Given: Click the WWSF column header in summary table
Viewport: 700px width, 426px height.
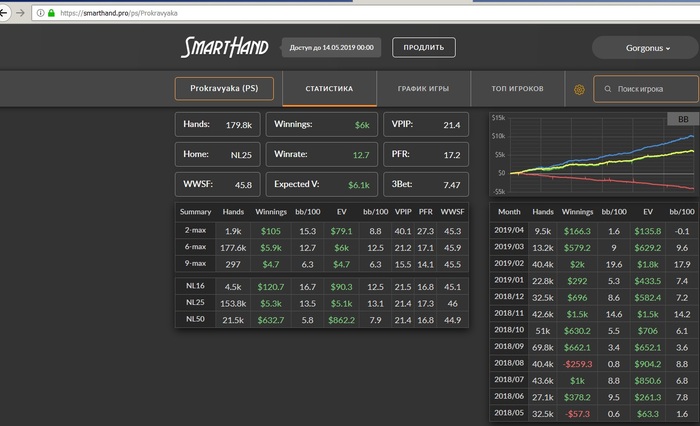Looking at the screenshot, I should [452, 212].
